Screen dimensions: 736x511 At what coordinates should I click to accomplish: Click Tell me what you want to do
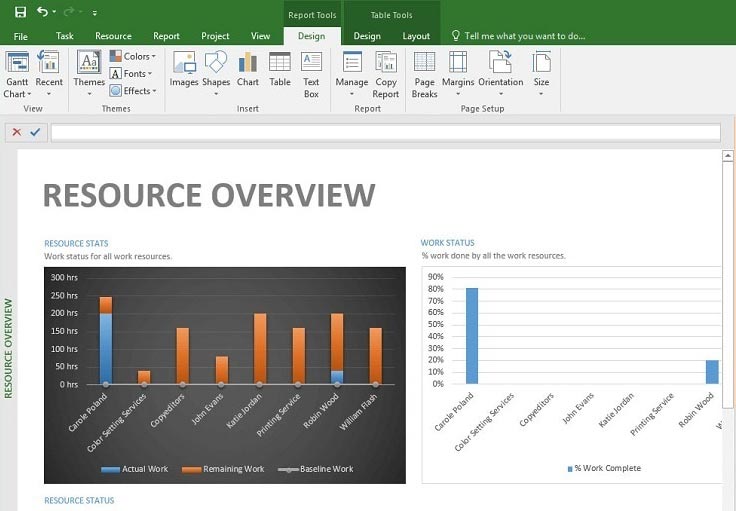(524, 36)
